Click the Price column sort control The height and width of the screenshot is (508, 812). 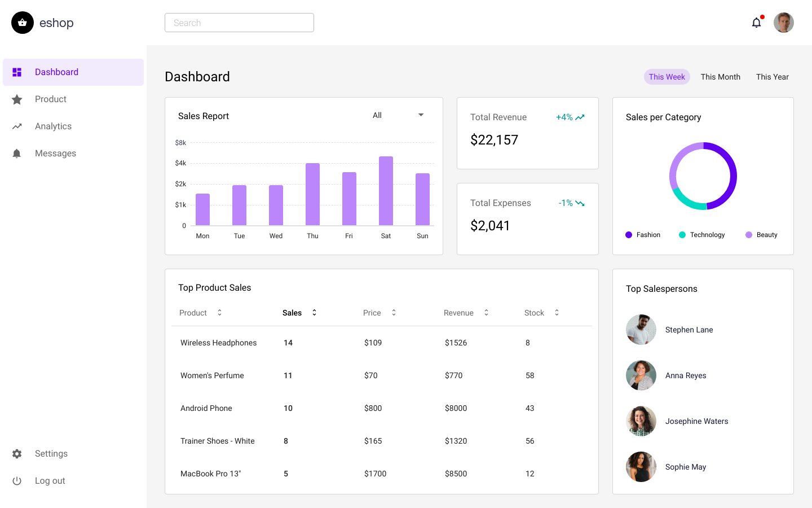[394, 312]
